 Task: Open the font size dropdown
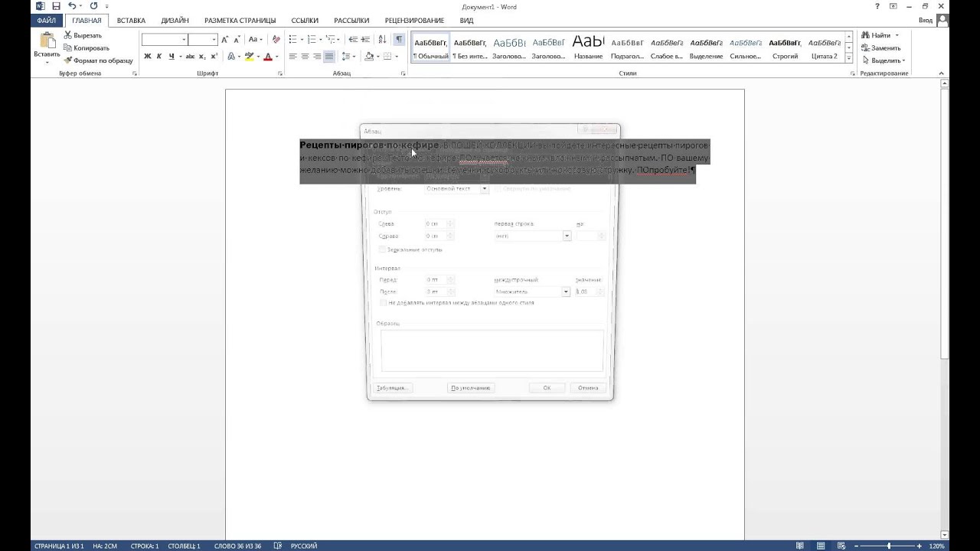[214, 39]
